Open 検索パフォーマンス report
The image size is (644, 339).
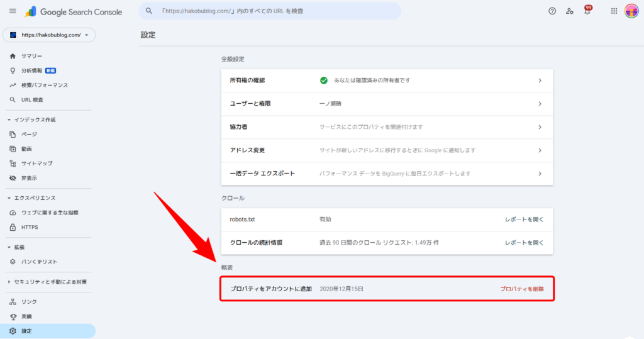point(44,85)
